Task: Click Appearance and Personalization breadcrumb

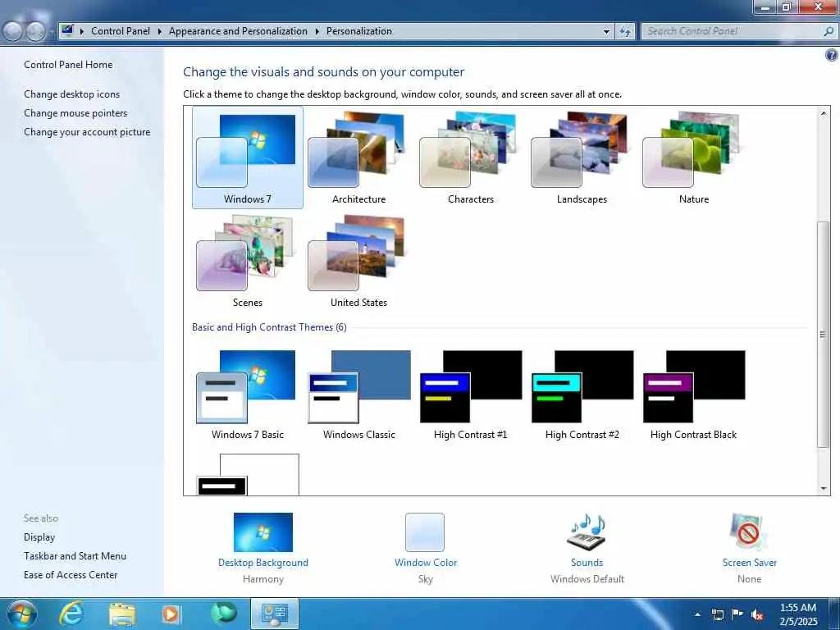Action: (x=238, y=31)
